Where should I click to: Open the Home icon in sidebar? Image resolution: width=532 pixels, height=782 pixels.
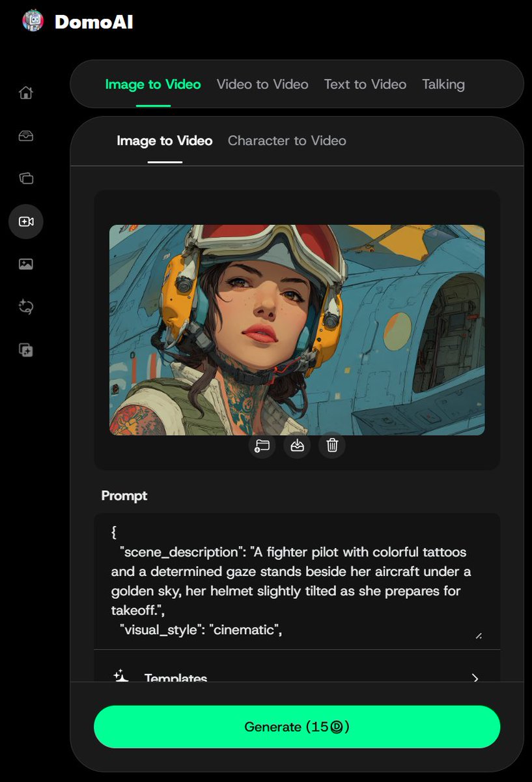[x=26, y=93]
